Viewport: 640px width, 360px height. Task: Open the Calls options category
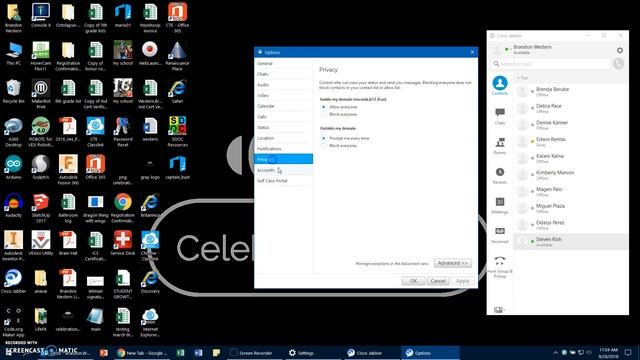click(x=283, y=116)
